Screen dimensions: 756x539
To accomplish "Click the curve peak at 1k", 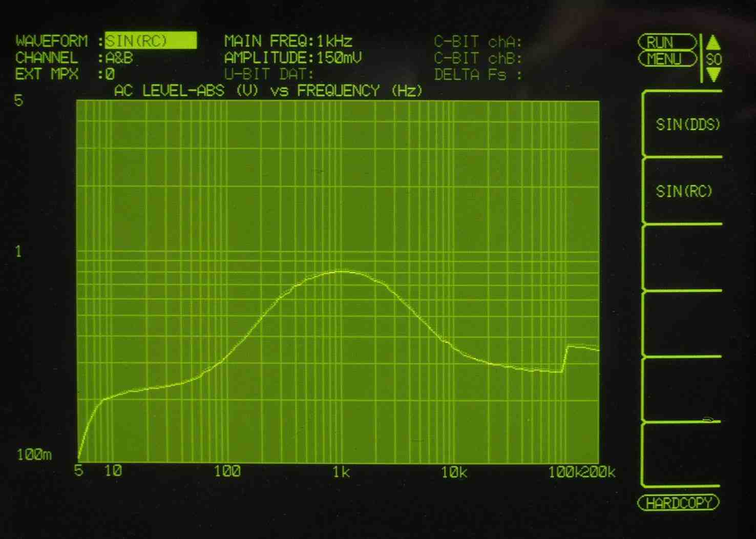I will 341,272.
